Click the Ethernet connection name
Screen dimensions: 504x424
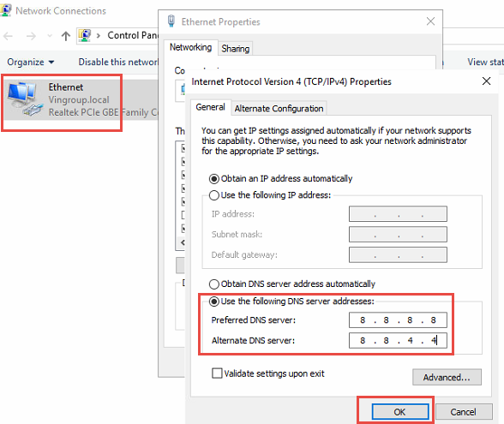[65, 87]
